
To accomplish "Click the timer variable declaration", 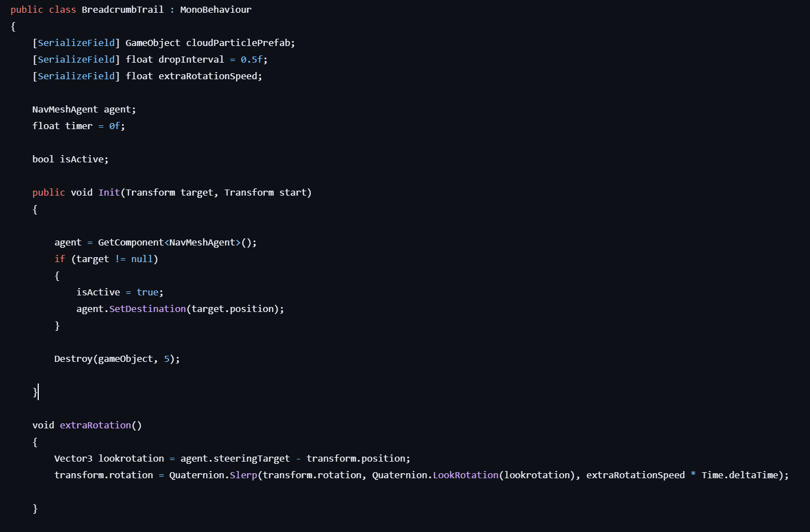I will click(x=79, y=126).
